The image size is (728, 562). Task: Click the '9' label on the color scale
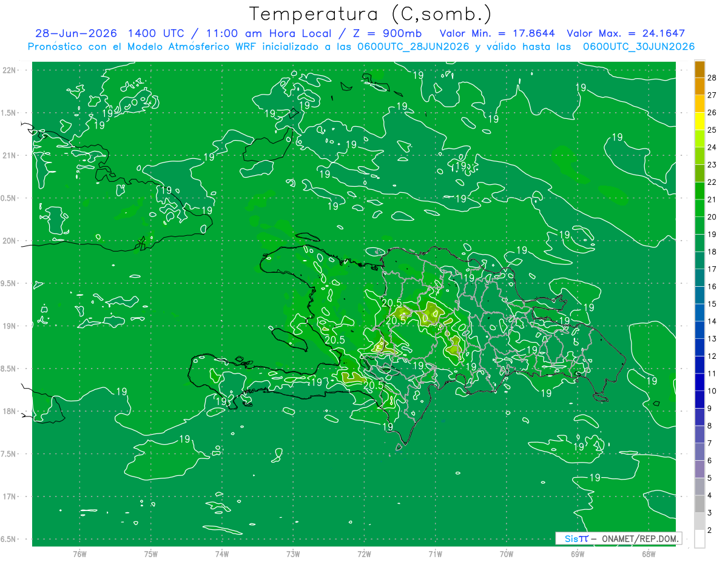(710, 409)
